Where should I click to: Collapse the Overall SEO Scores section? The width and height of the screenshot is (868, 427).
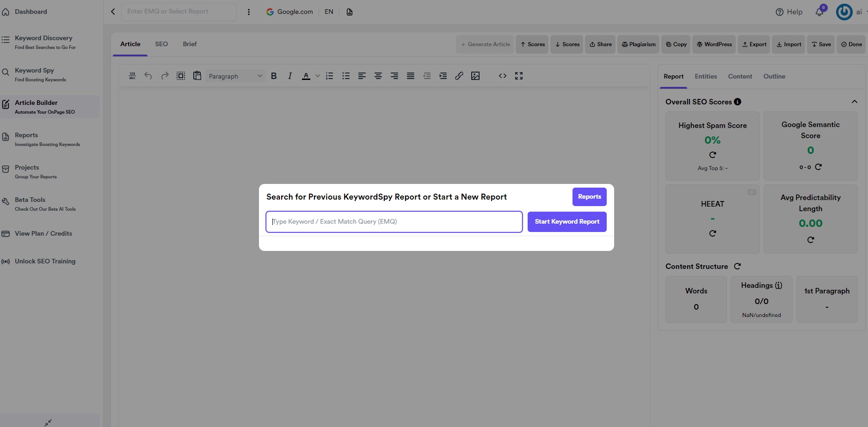click(855, 102)
